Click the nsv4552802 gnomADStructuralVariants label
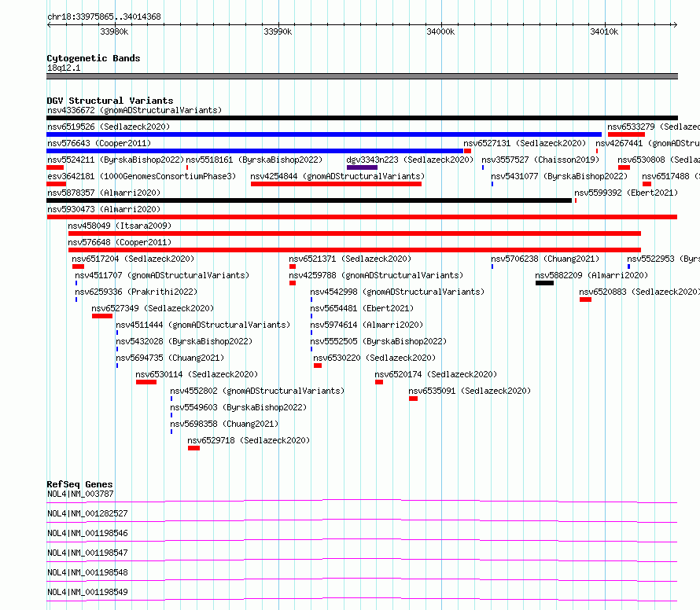Image resolution: width=700 pixels, height=610 pixels. [x=258, y=391]
